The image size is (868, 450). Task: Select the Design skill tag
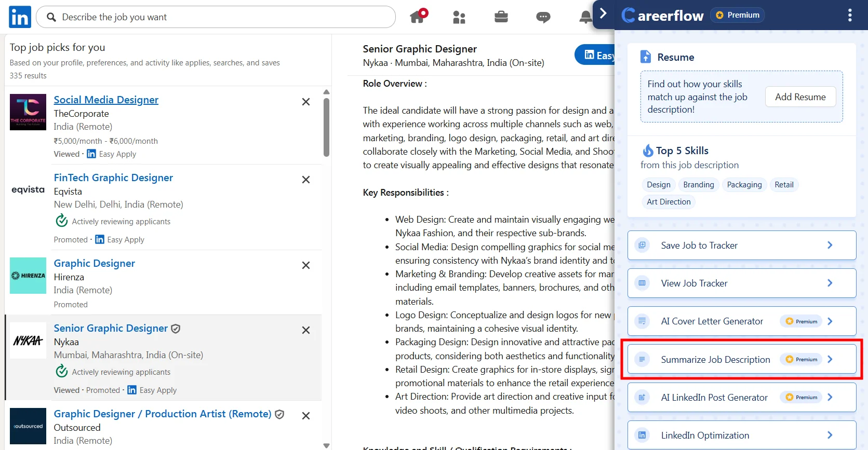pos(659,185)
